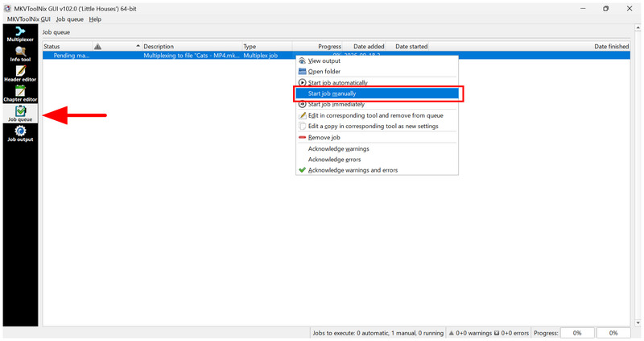
Task: Sort by the Status column header
Action: pyautogui.click(x=68, y=47)
